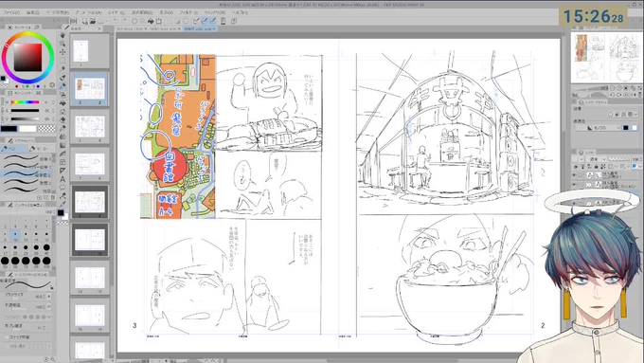Toggle Lock layer padlock in Layer panel
Viewport: 644px width, 363px height.
click(x=596, y=167)
